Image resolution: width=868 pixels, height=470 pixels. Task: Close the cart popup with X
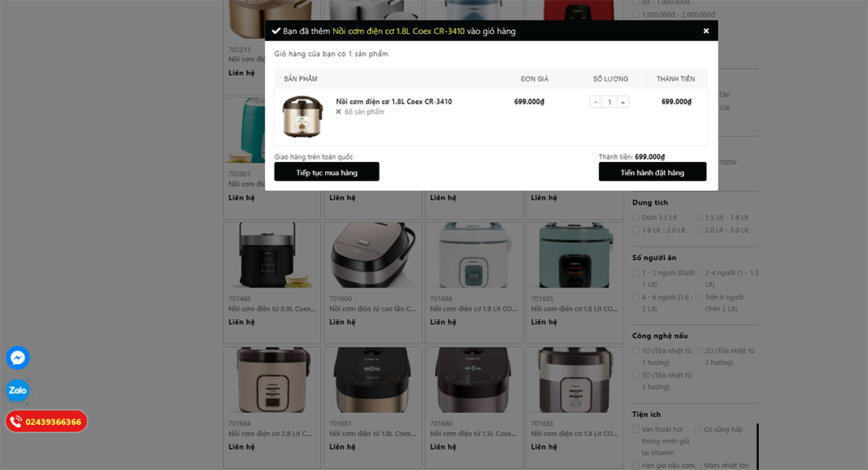tap(705, 31)
